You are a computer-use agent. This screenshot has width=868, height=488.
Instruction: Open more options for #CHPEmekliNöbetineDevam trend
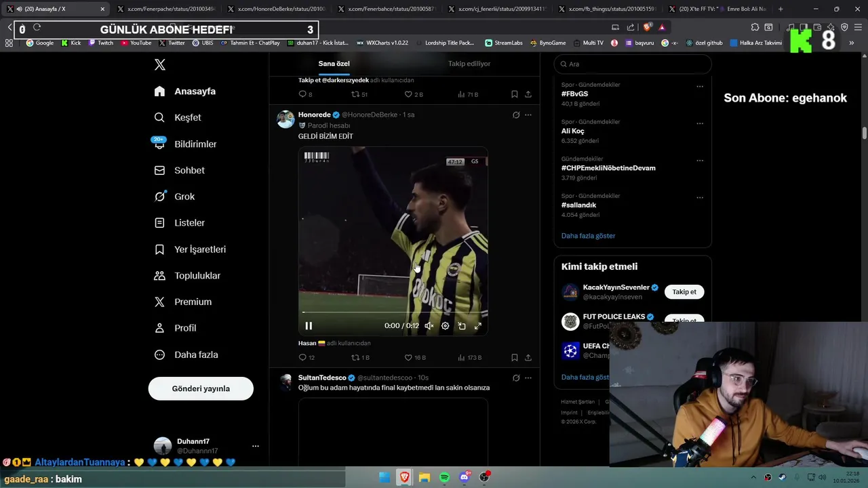pos(700,161)
